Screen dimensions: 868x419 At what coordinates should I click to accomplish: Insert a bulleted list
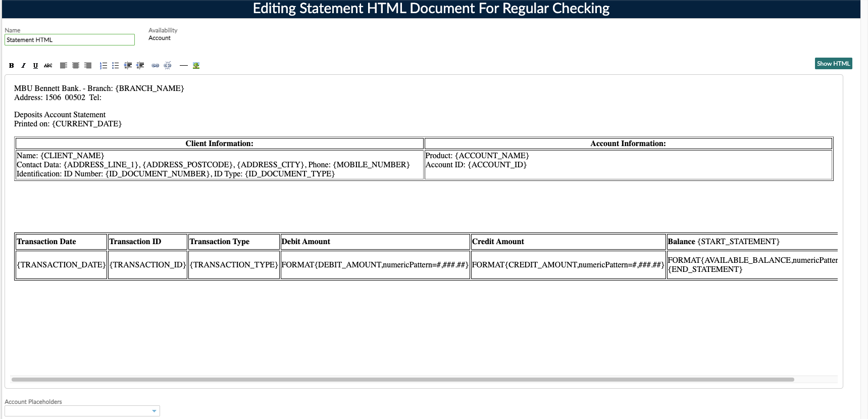[x=115, y=65]
